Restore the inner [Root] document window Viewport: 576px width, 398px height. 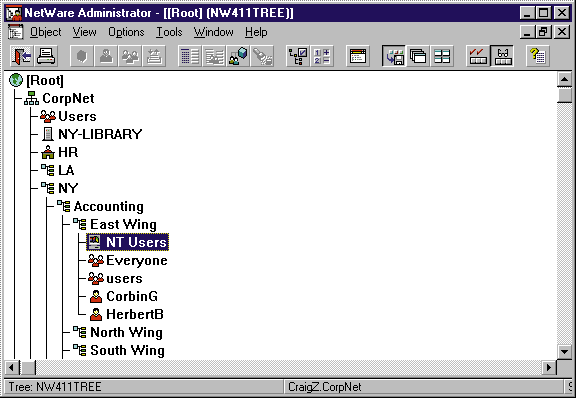543,32
